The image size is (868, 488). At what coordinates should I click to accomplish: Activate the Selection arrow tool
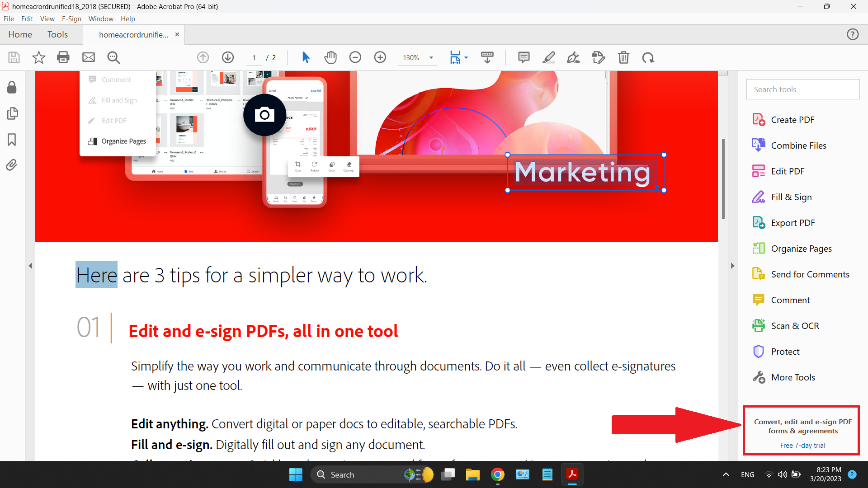click(306, 57)
